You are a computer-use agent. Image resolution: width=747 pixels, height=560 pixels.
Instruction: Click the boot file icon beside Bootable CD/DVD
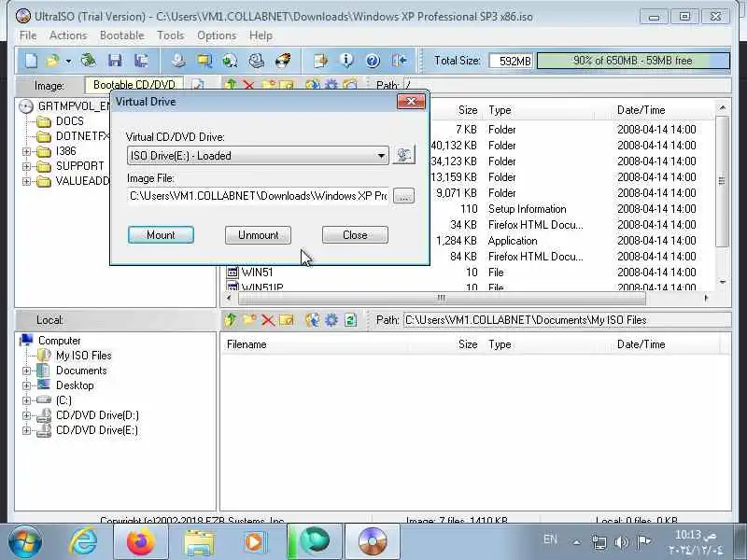coord(198,84)
